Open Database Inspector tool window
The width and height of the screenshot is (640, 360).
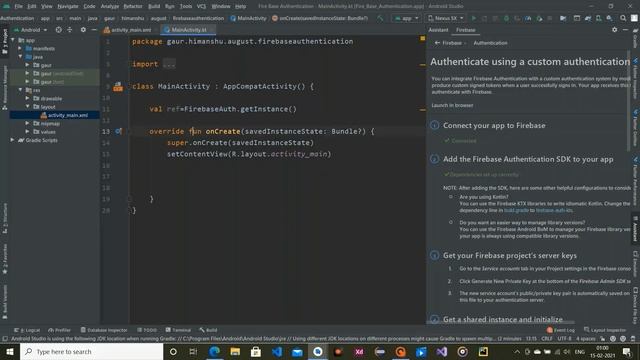click(x=104, y=330)
